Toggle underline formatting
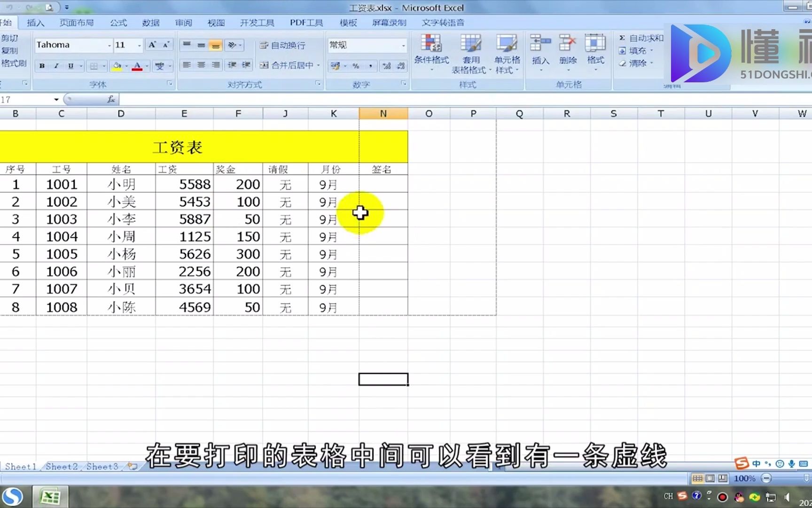Screen dimensions: 812x508 tap(70, 66)
